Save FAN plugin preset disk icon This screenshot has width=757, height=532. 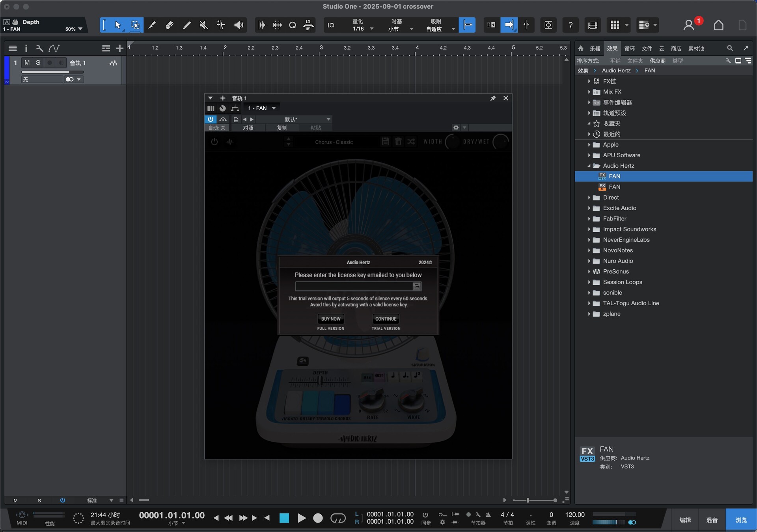click(386, 142)
